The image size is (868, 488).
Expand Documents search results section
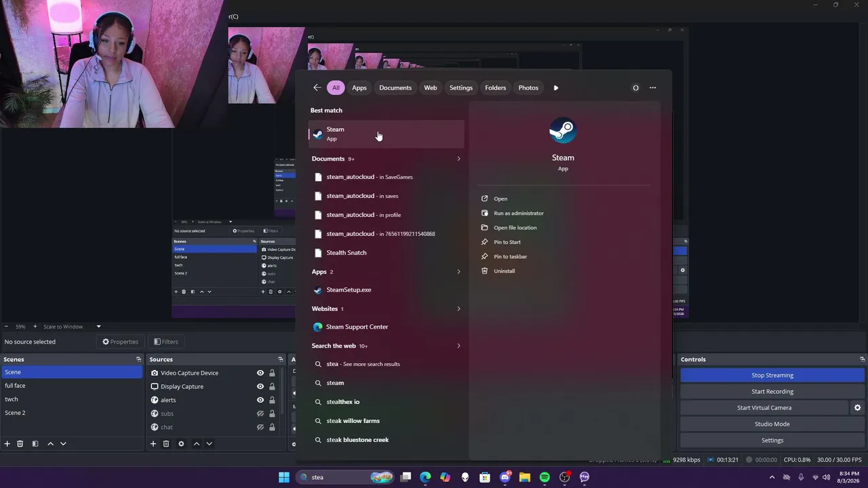458,159
